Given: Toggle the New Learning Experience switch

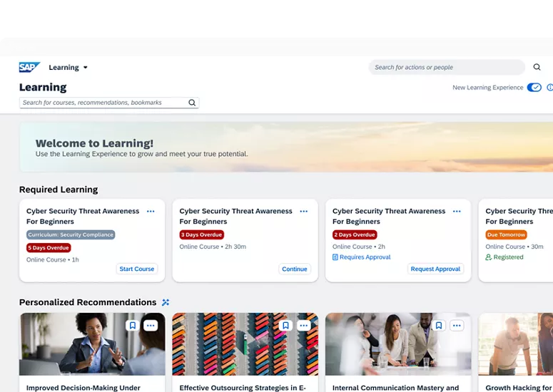Looking at the screenshot, I should coord(534,88).
